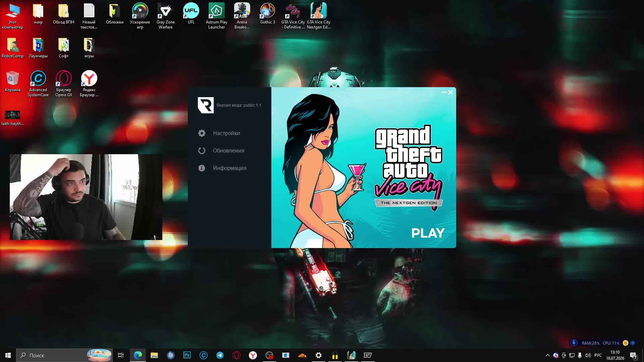Click the RAM:28% widget reading
Viewport: 644px width, 362px height.
click(590, 343)
